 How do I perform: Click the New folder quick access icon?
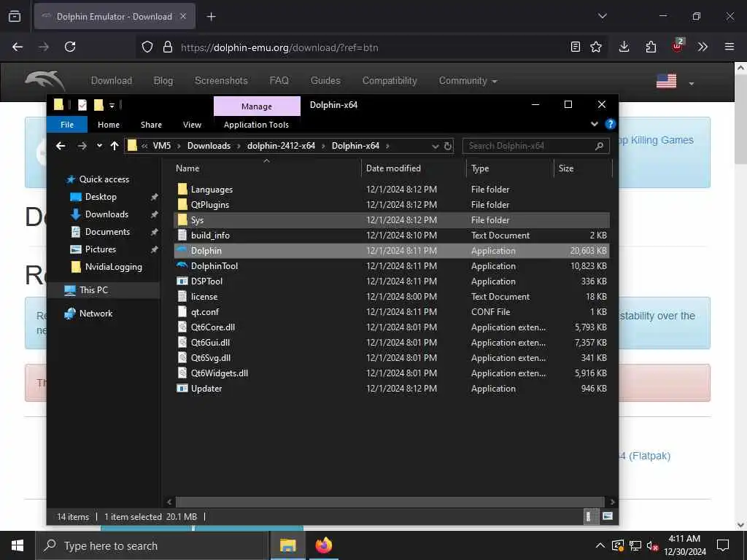click(98, 105)
